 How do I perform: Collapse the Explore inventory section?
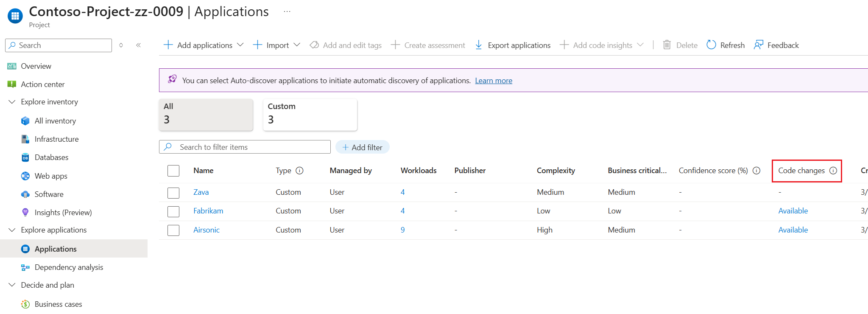click(x=12, y=102)
